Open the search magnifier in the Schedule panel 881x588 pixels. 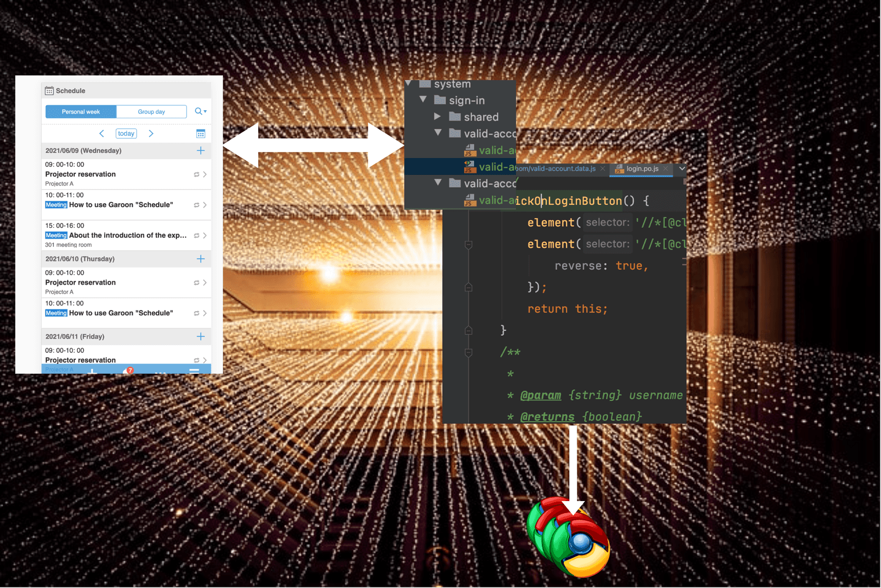tap(199, 111)
